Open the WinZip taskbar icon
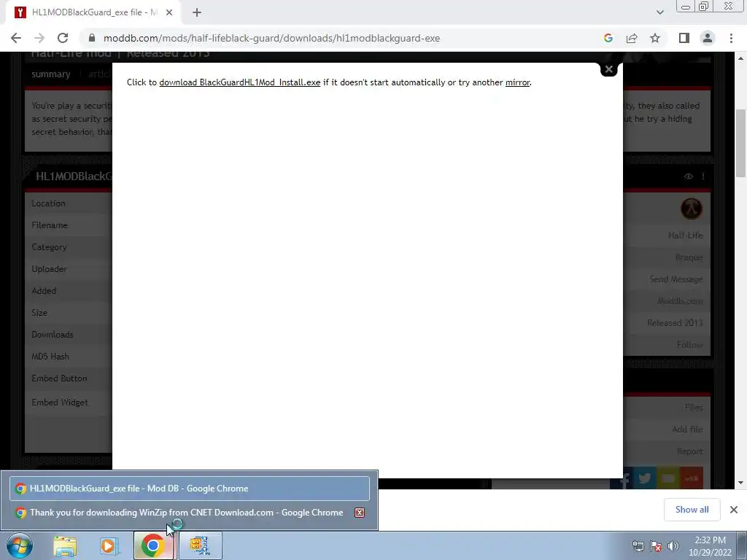 click(x=201, y=545)
